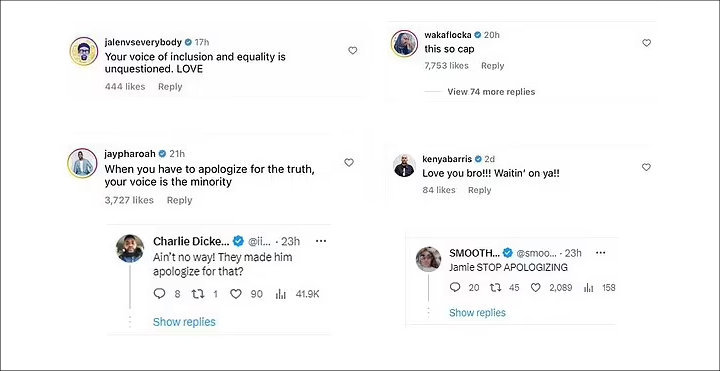View the 3,727 likes on jaypharoah's comment

[129, 200]
